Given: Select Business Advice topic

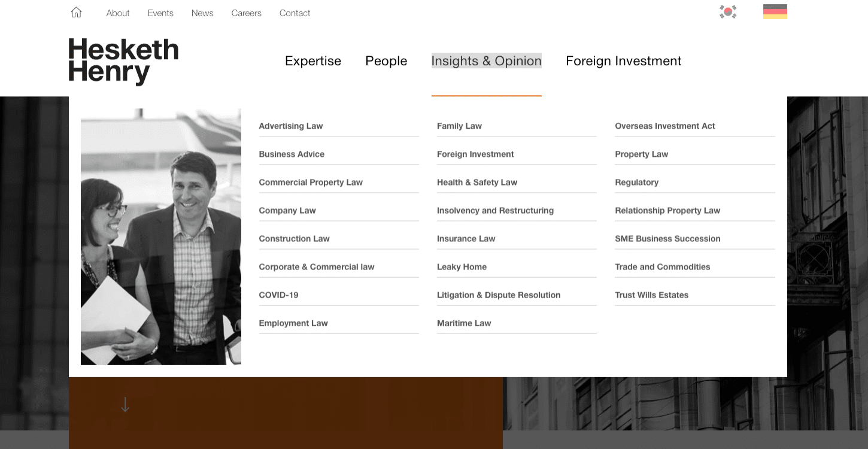Looking at the screenshot, I should (292, 154).
